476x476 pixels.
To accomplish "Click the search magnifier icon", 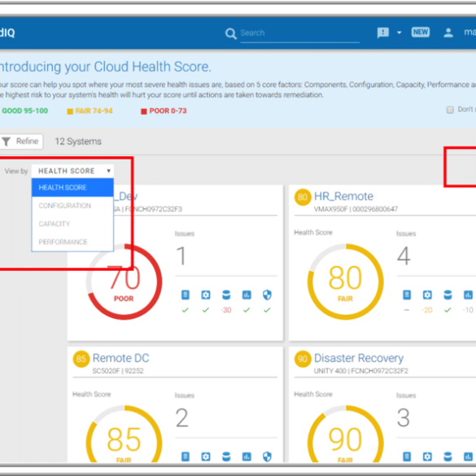I will click(231, 33).
